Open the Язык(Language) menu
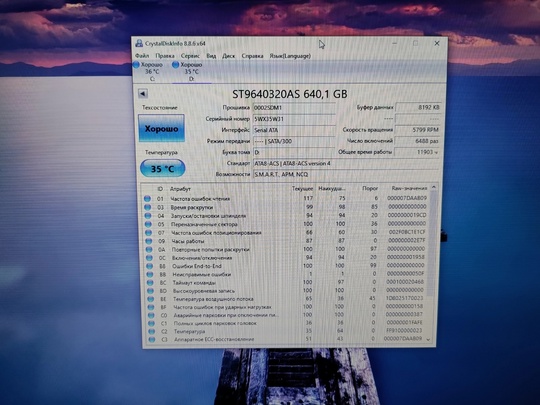Viewport: 540px width, 405px height. (290, 55)
